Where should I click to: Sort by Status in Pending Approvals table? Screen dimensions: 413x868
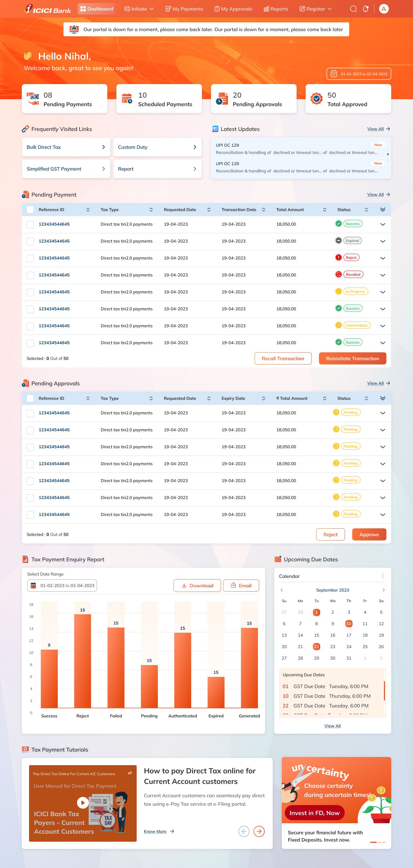[366, 398]
